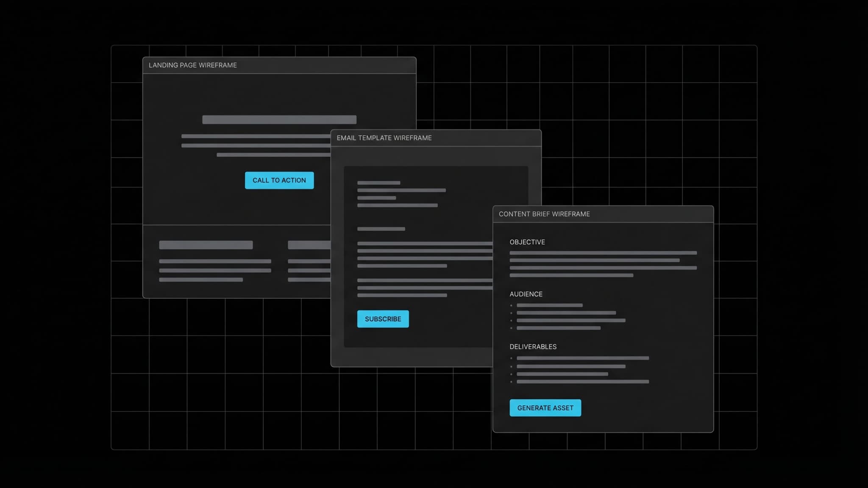
Task: Click the OBJECTIVE section heading
Action: 527,242
